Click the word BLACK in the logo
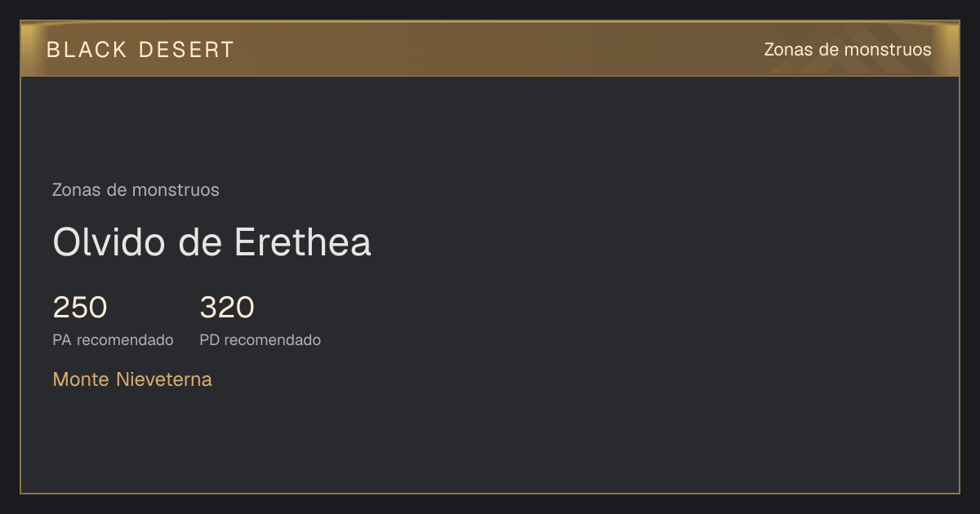 87,50
